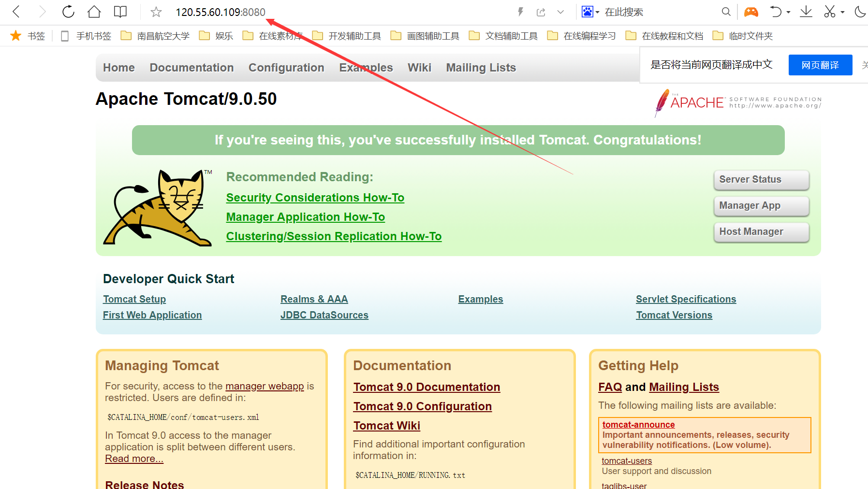Expand the address bar dropdown chevron
The width and height of the screenshot is (868, 489).
click(x=560, y=12)
